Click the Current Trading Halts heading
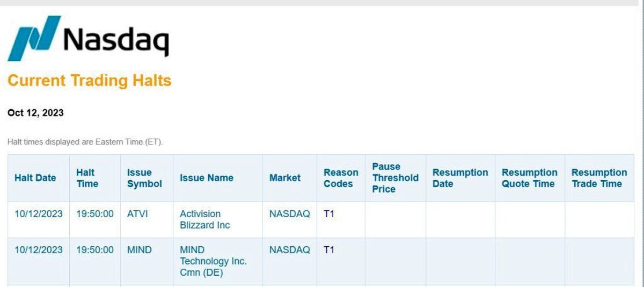This screenshot has width=644, height=287. point(89,81)
